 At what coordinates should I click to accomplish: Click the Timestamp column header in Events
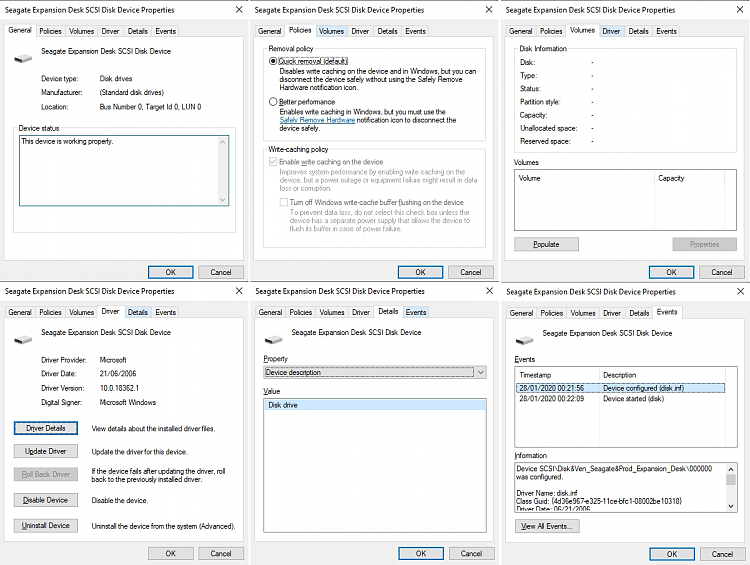coord(557,375)
